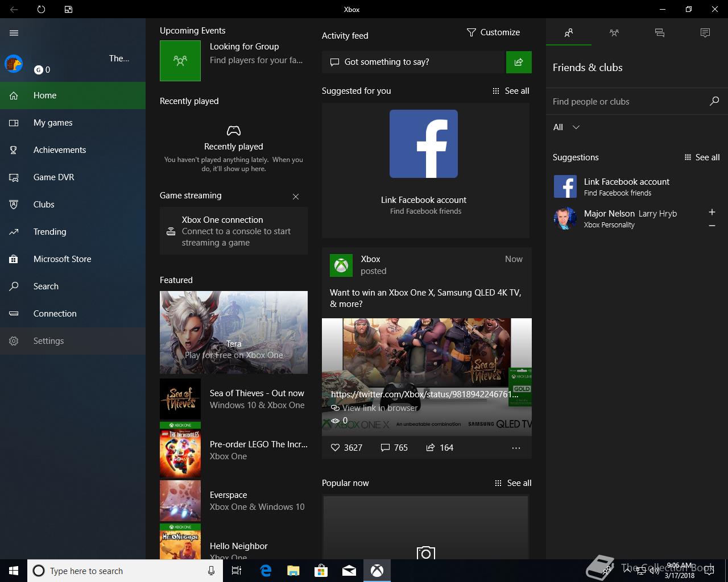Open the hamburger navigation menu
728x582 pixels.
tap(14, 33)
